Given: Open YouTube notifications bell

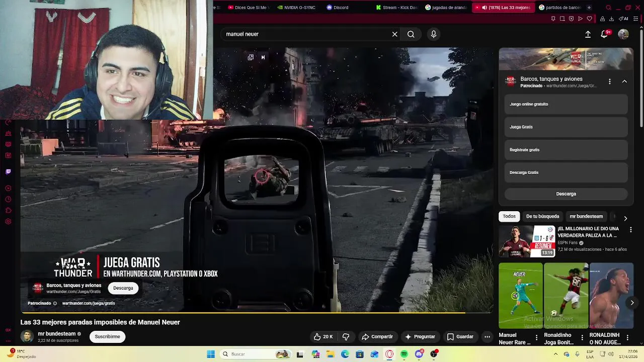Looking at the screenshot, I should pyautogui.click(x=604, y=34).
